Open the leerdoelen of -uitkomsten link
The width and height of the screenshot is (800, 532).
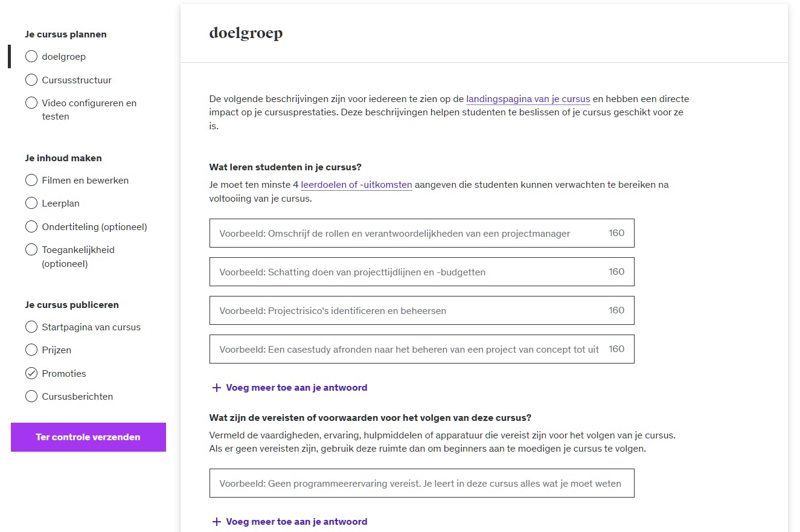pos(356,185)
